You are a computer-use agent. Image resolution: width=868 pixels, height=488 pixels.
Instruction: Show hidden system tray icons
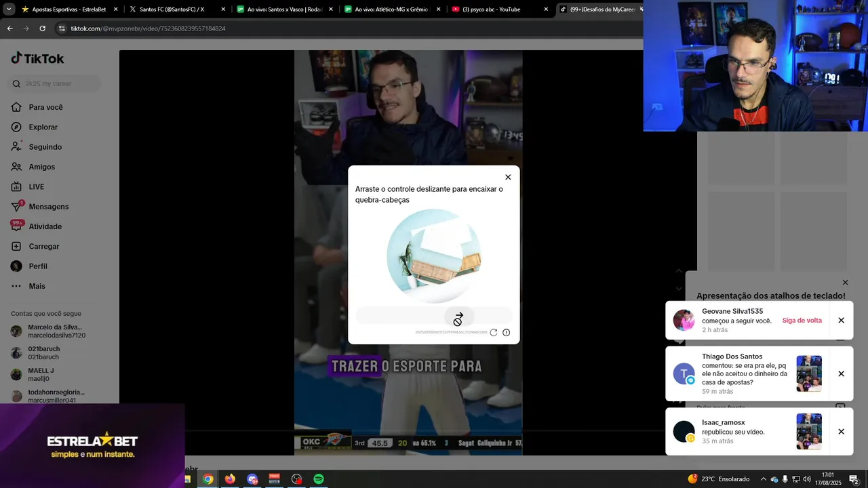[763, 479]
